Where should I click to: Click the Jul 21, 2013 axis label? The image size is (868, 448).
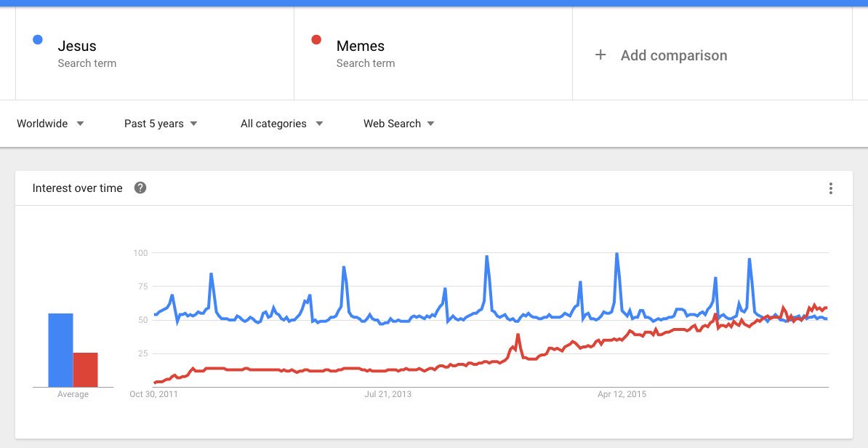[x=387, y=394]
